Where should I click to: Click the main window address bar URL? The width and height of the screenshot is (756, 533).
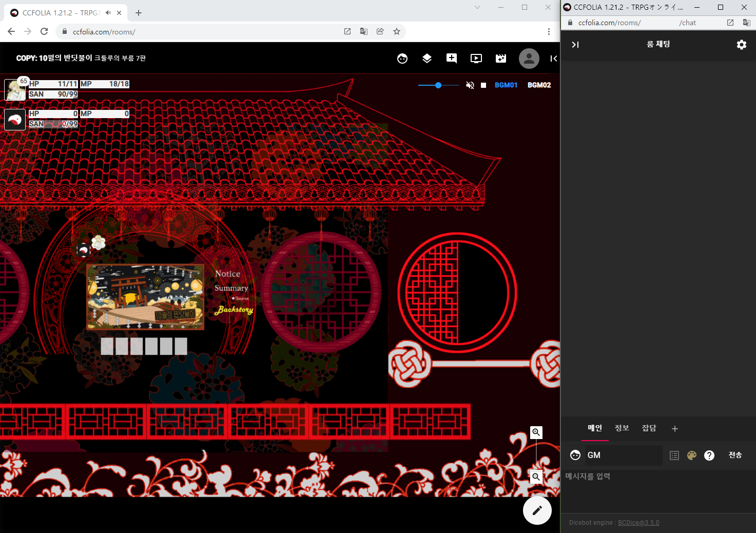(104, 32)
